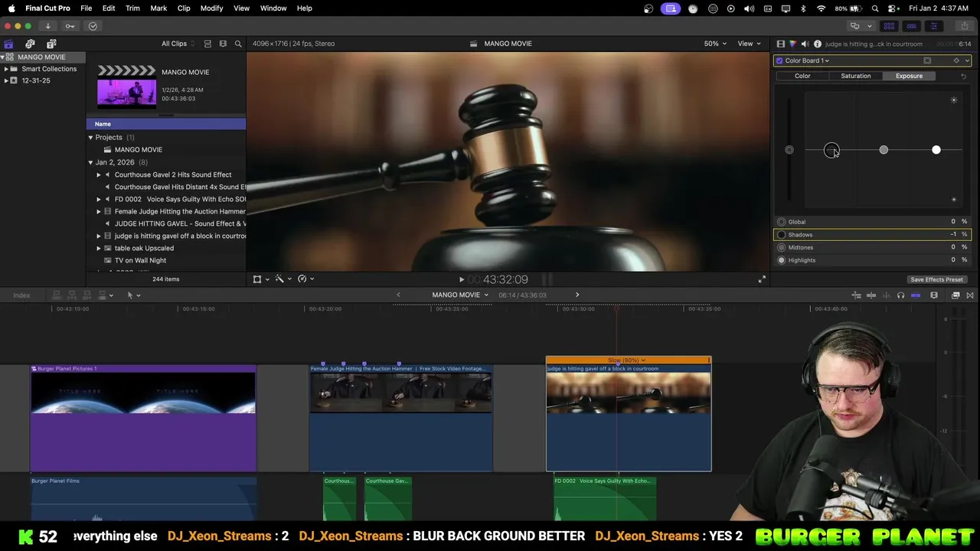Toggle snapping in the timeline
980x551 pixels.
click(x=916, y=295)
